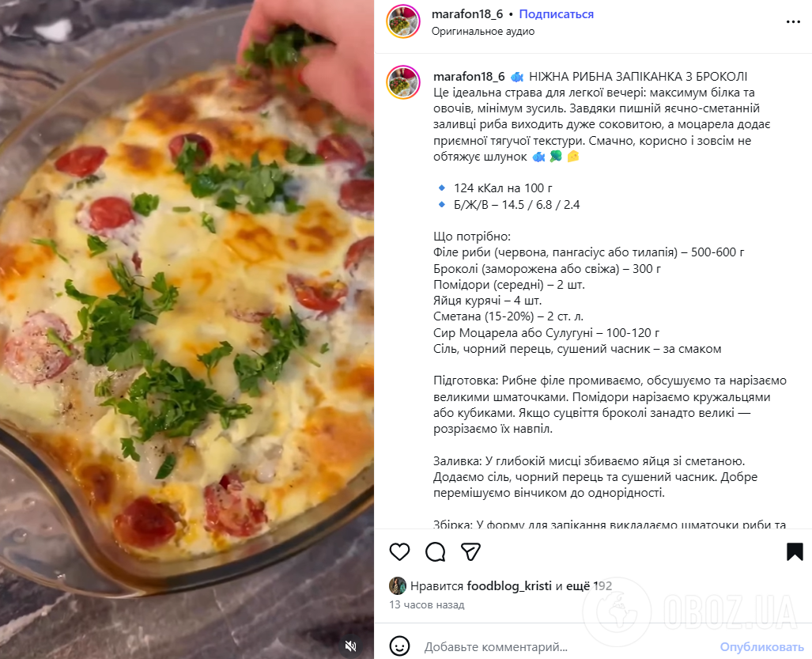The height and width of the screenshot is (659, 812).
Task: Click 'Подписаться' to follow marafon18_6
Action: pos(556,13)
